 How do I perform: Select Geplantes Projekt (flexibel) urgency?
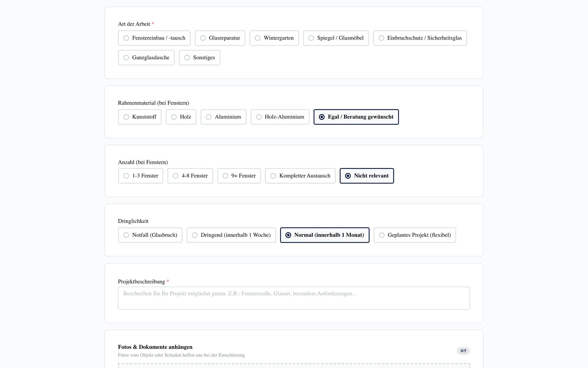coord(414,235)
